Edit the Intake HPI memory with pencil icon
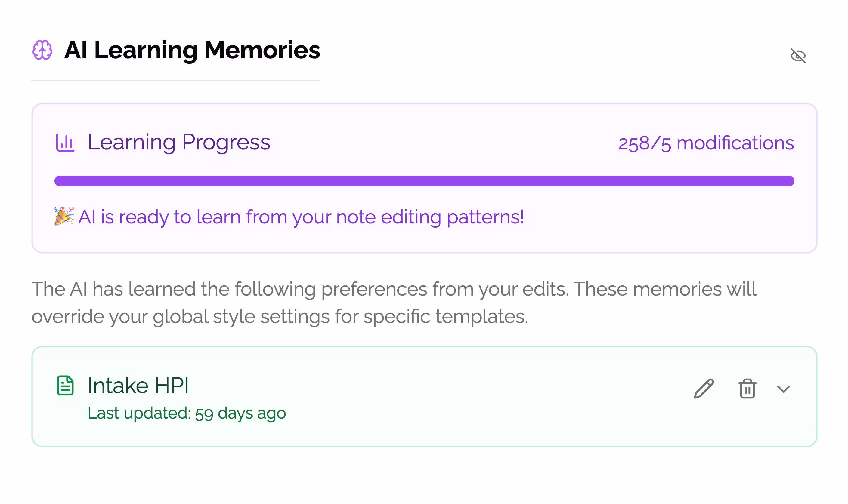 click(x=704, y=388)
